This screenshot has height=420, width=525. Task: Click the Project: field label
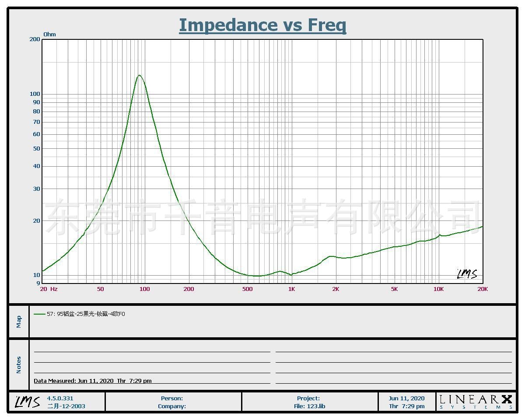(308, 398)
